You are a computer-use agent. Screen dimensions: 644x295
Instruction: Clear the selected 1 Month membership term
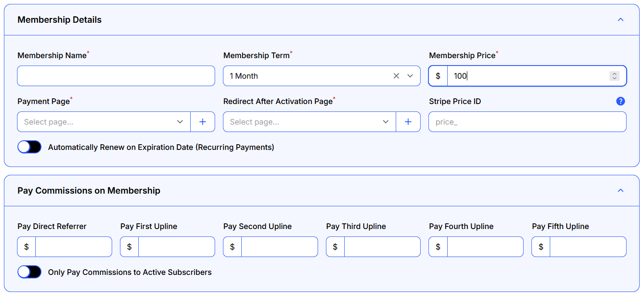396,76
